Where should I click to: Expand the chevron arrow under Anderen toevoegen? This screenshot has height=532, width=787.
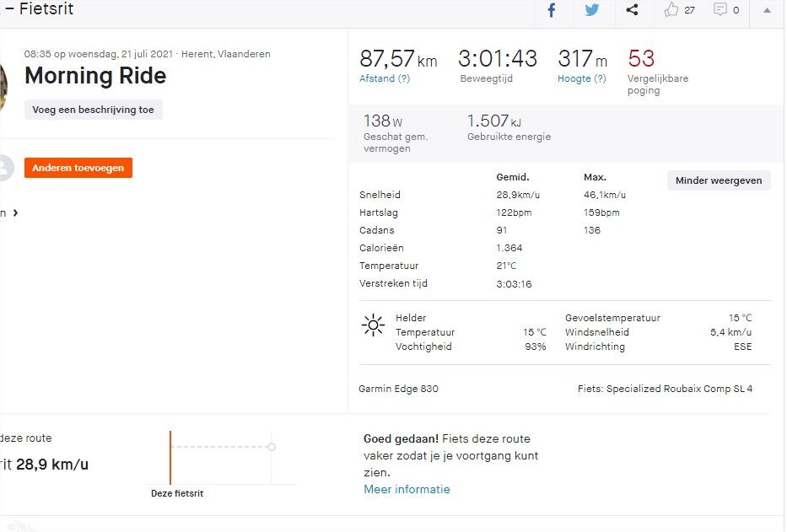(x=15, y=212)
